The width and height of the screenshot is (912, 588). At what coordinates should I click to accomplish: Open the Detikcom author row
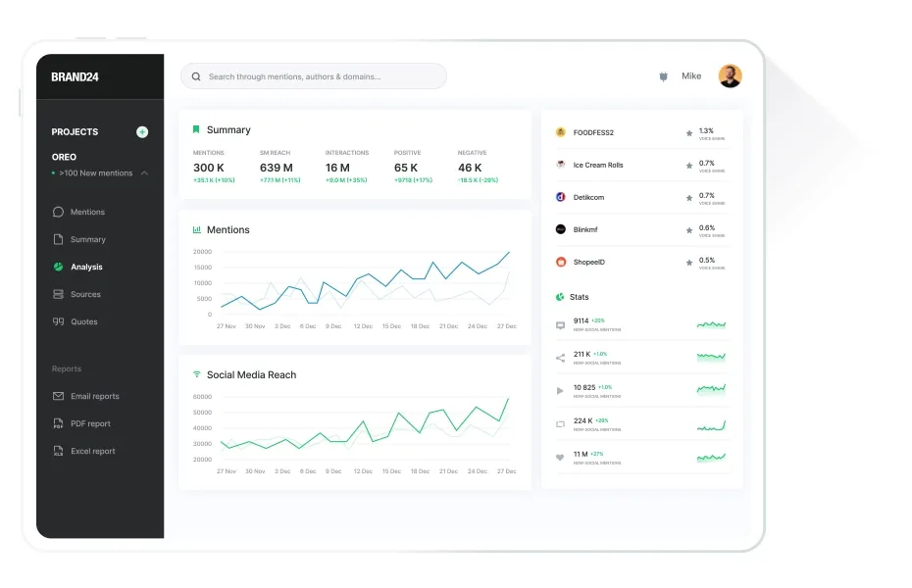click(642, 198)
